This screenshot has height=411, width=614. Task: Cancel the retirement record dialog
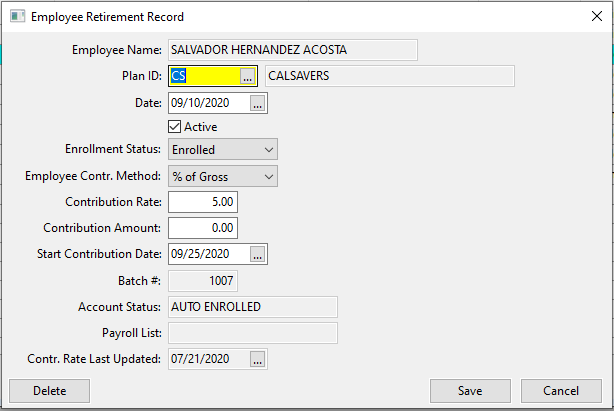561,391
